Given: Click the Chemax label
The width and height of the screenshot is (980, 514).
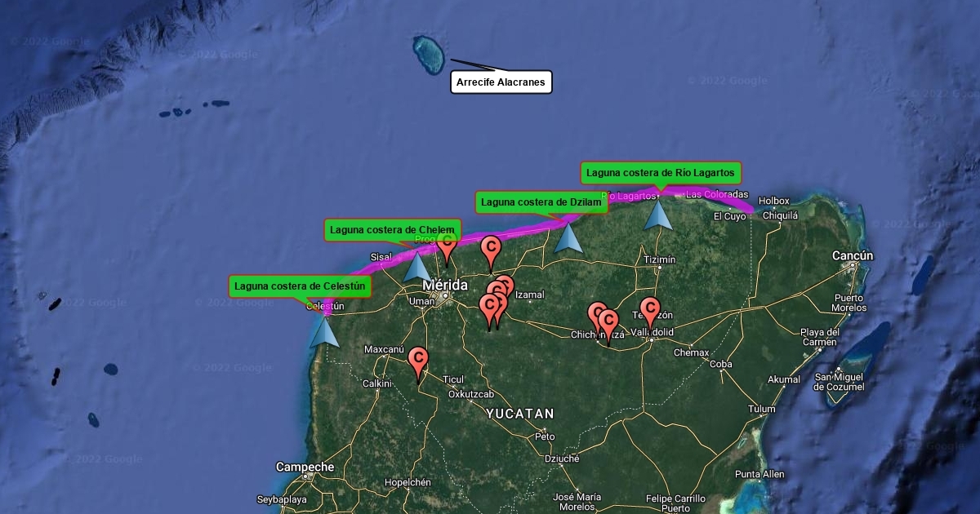Looking at the screenshot, I should [692, 353].
